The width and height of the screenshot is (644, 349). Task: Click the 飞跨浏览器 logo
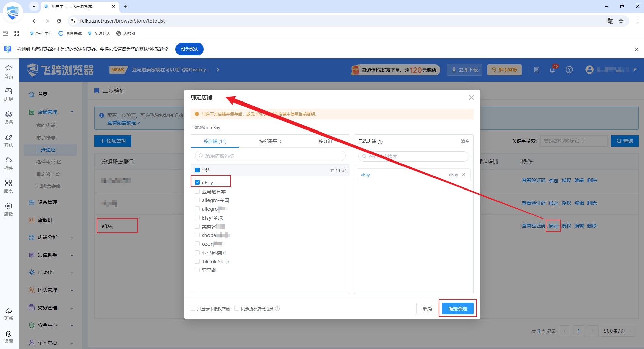[x=60, y=70]
